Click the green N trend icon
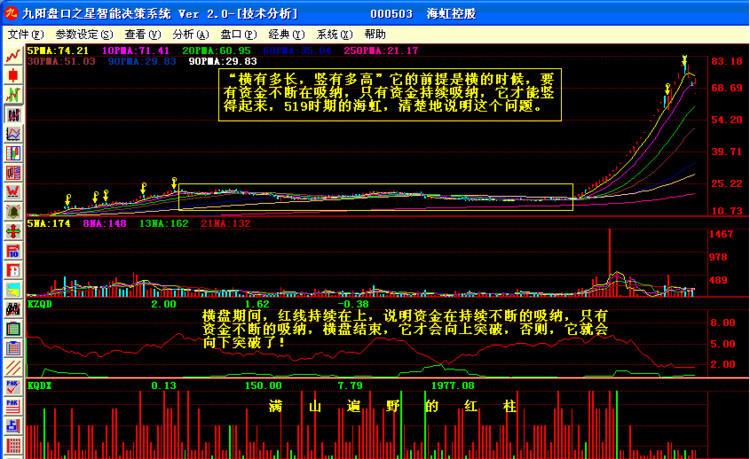 click(x=13, y=95)
